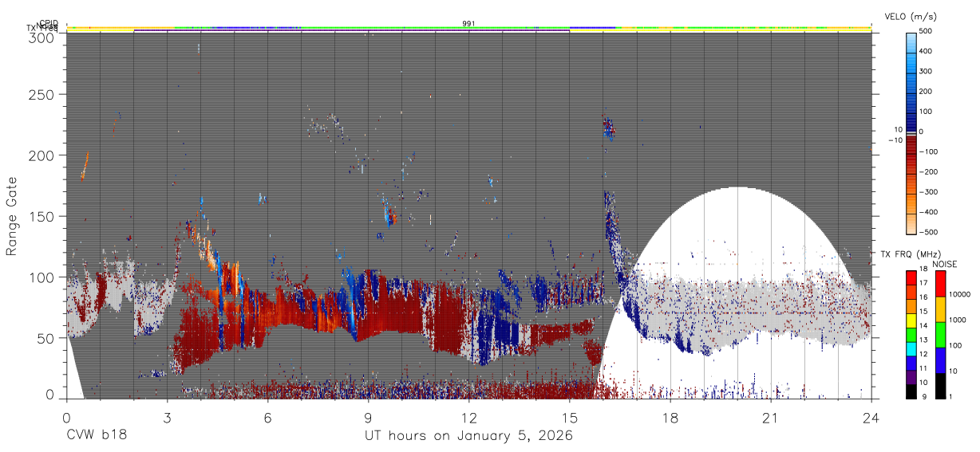Click the '400' velocity scale label
The image size is (980, 452).
click(x=926, y=51)
